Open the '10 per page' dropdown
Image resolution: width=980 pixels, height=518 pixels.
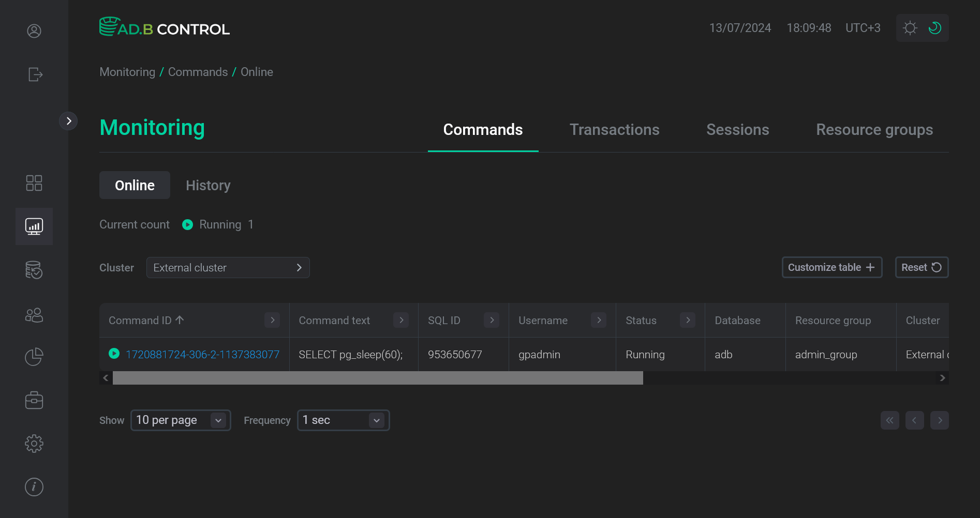point(180,420)
